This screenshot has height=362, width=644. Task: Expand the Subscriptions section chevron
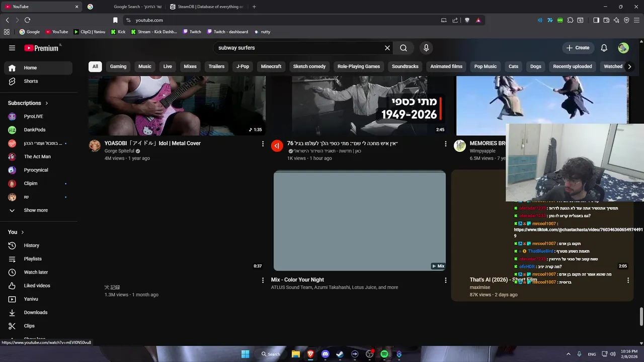pyautogui.click(x=47, y=103)
